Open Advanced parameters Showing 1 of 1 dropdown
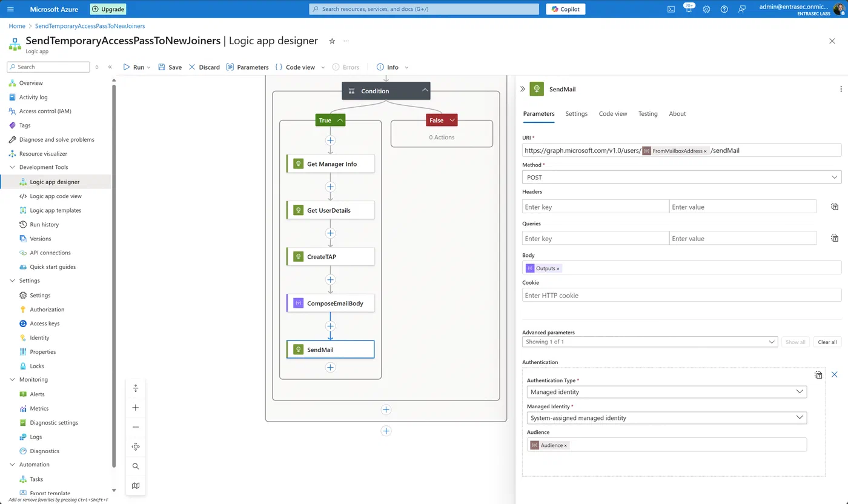The image size is (848, 504). (650, 342)
